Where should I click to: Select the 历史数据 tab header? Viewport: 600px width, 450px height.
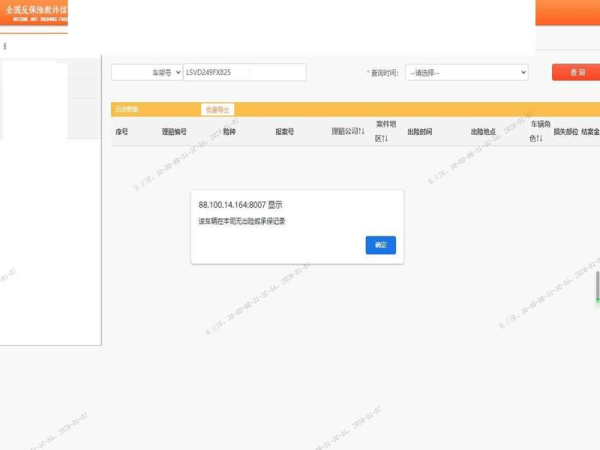[x=127, y=109]
